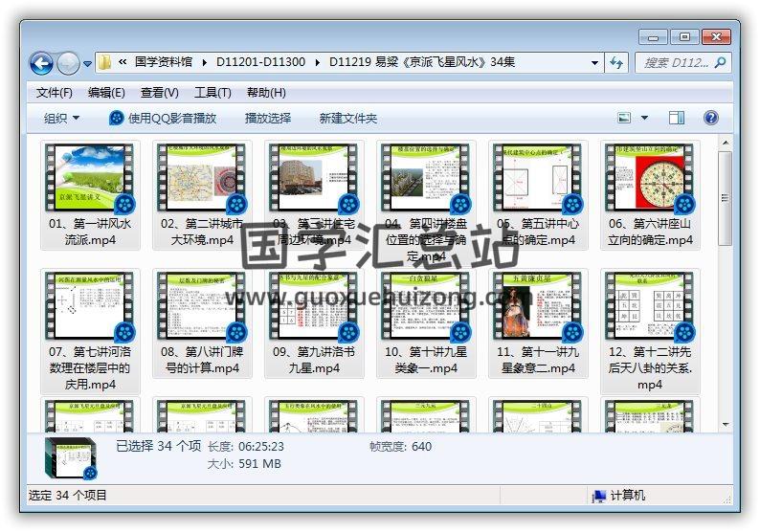The width and height of the screenshot is (760, 532).
Task: Click the 计算机 status bar icon
Action: coord(599,497)
